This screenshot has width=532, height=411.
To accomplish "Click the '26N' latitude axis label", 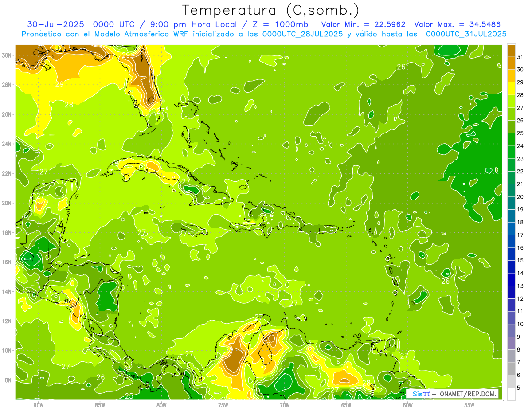I will pos(8,114).
